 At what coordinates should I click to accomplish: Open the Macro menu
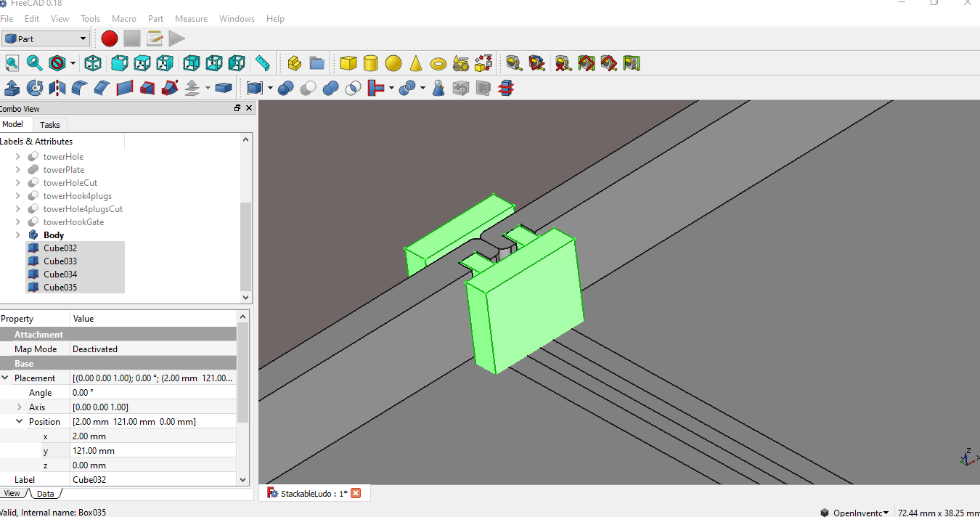point(123,19)
